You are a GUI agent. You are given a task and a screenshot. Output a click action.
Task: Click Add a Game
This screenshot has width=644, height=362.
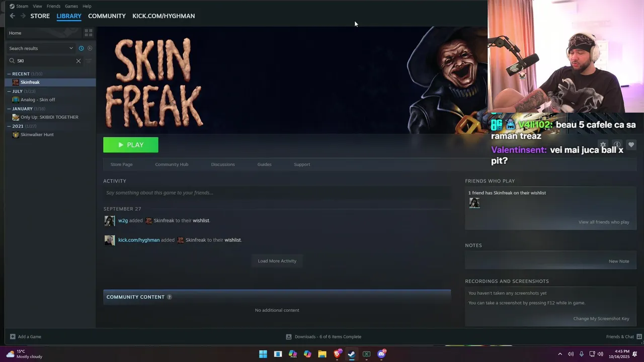(x=26, y=337)
